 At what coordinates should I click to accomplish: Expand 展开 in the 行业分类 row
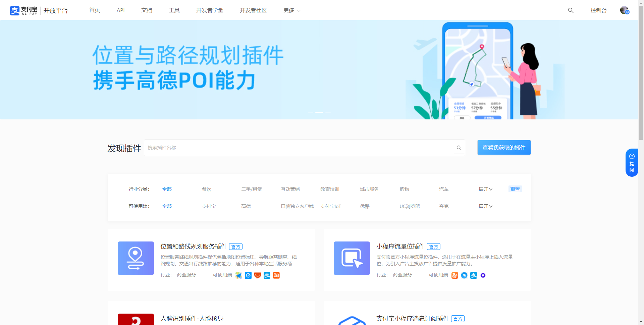tap(486, 189)
